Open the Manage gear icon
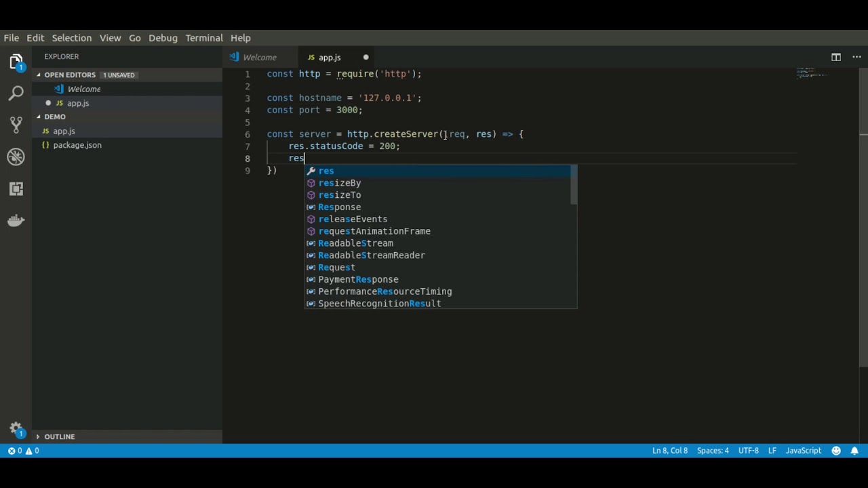Viewport: 868px width, 488px height. (16, 429)
